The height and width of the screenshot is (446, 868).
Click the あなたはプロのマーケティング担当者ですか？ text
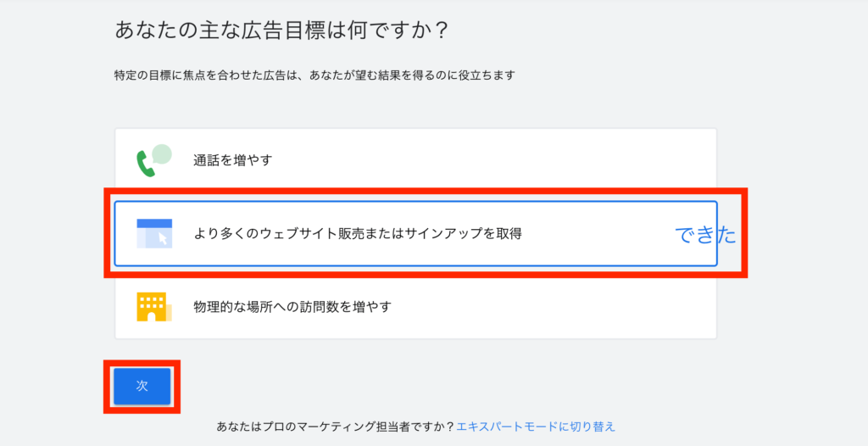coord(336,426)
